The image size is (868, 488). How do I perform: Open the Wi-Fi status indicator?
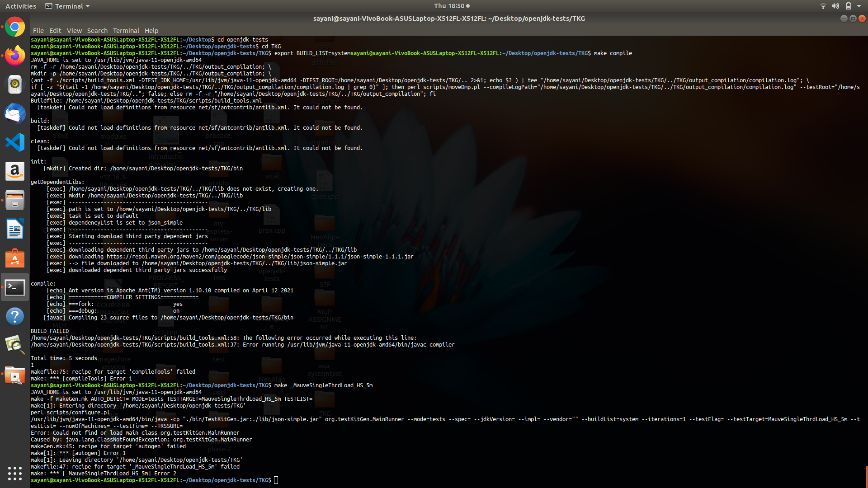tap(823, 6)
